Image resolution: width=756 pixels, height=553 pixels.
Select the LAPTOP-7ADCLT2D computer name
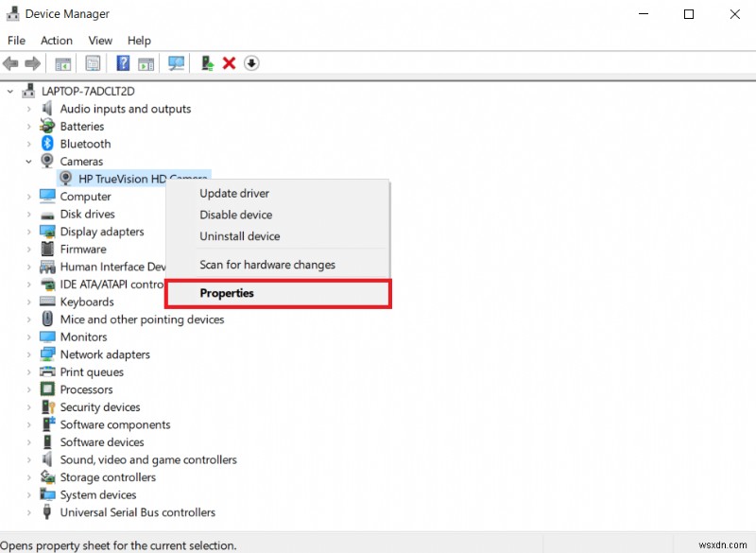click(x=88, y=91)
